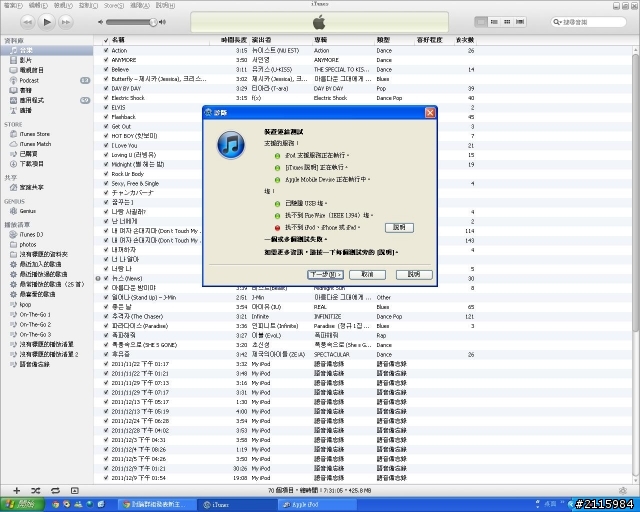Viewport: 640px width, 512px height.
Task: Toggle repeat playback
Action: click(55, 490)
